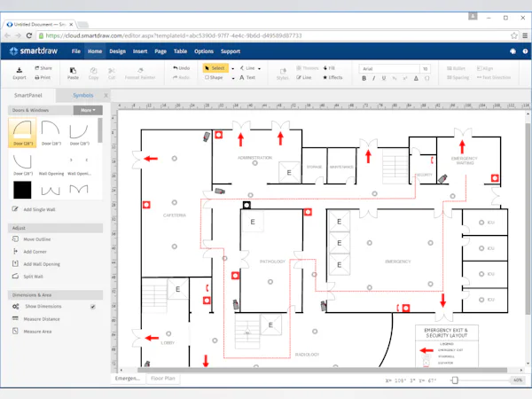Image resolution: width=532 pixels, height=399 pixels.
Task: Open the Line tool dropdown arrow
Action: [259, 68]
